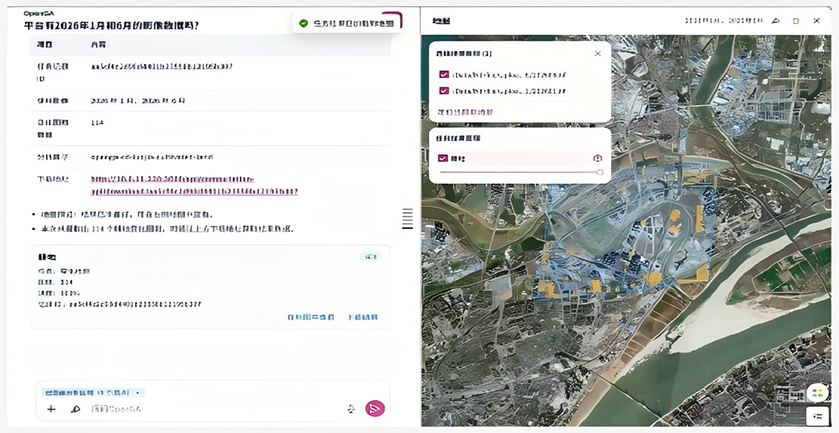839x433 pixels.
Task: Uncheck the second imagery layer checkbox
Action: (444, 91)
